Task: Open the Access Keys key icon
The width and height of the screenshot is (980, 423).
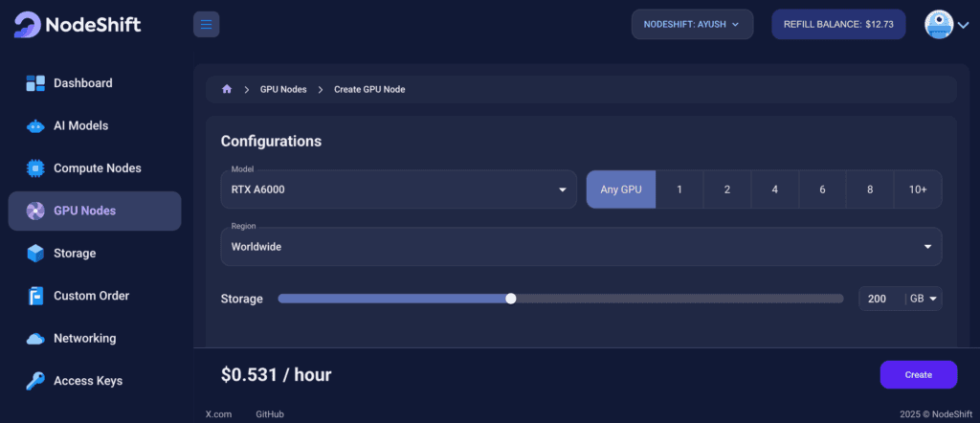Action: point(35,381)
